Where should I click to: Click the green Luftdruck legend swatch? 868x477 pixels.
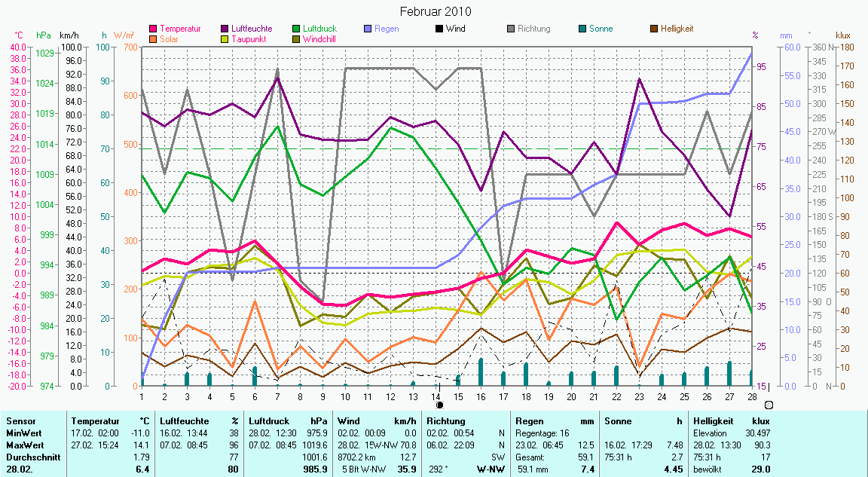point(295,29)
